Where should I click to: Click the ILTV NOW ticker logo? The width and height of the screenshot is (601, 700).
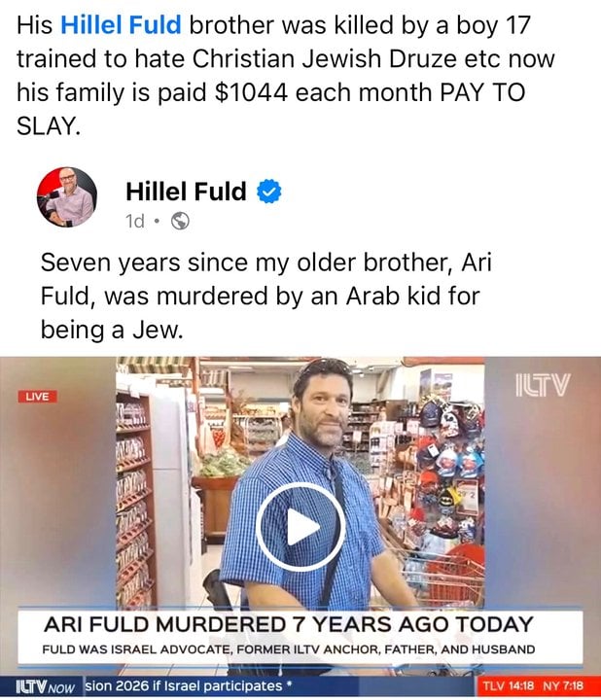point(45,686)
